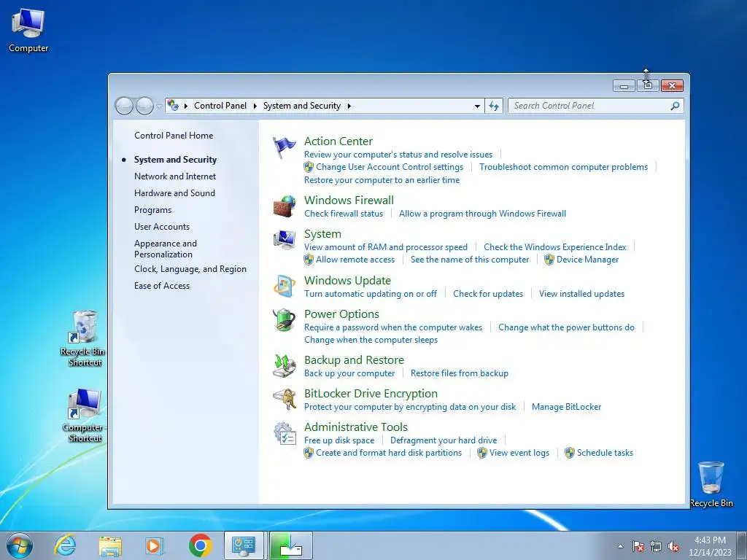This screenshot has width=747, height=560.
Task: Open the address bar history dropdown arrow
Action: point(477,106)
